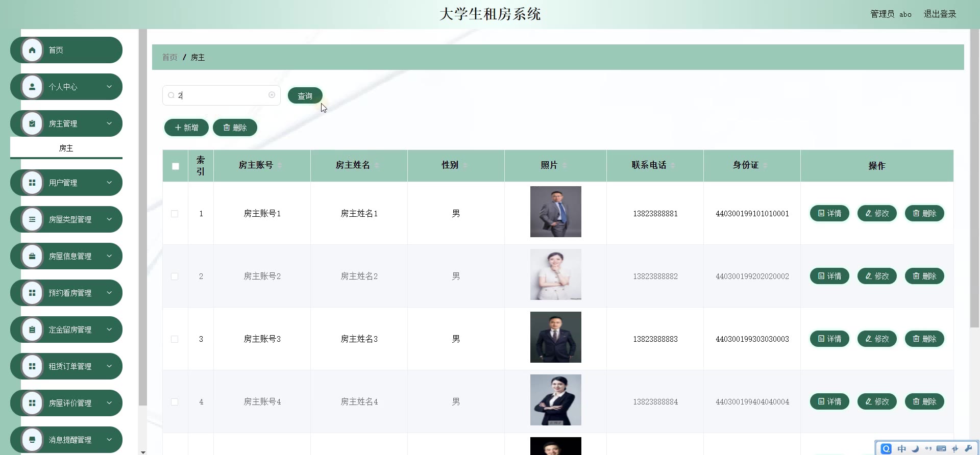Click the bulk 删除 button above the table
This screenshot has width=980, height=455.
coord(235,128)
